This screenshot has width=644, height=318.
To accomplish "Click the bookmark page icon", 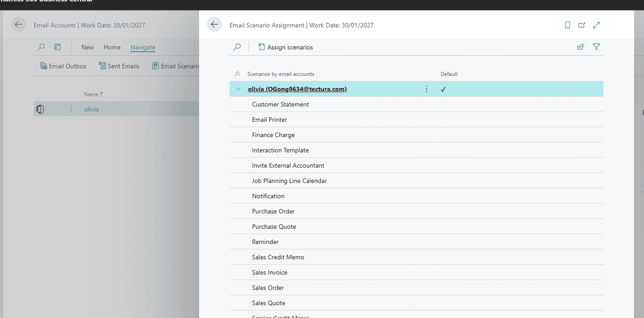I will (567, 25).
